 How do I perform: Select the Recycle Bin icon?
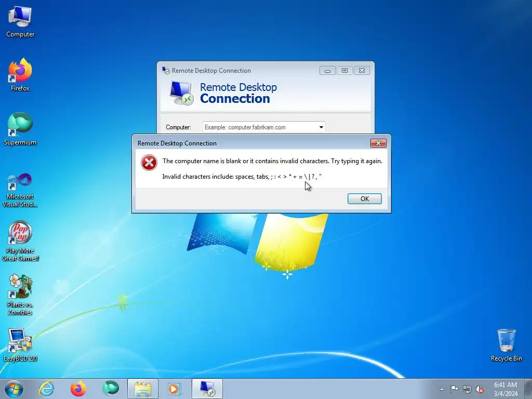(506, 345)
